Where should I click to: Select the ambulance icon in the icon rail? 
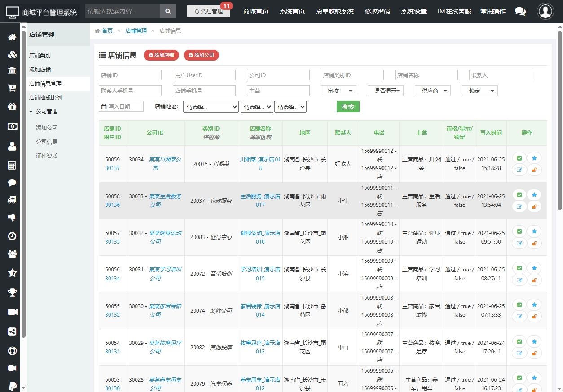pos(12,200)
